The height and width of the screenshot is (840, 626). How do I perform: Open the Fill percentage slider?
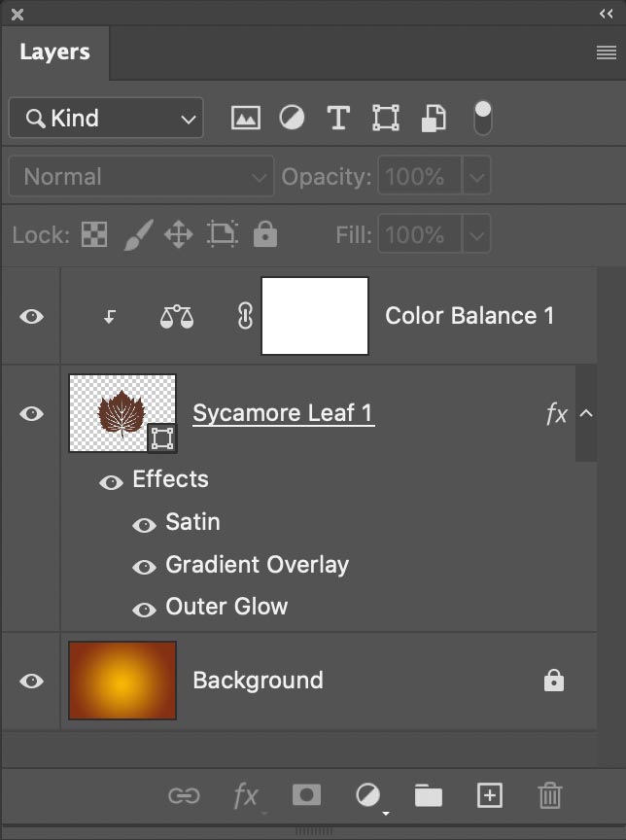(x=476, y=234)
